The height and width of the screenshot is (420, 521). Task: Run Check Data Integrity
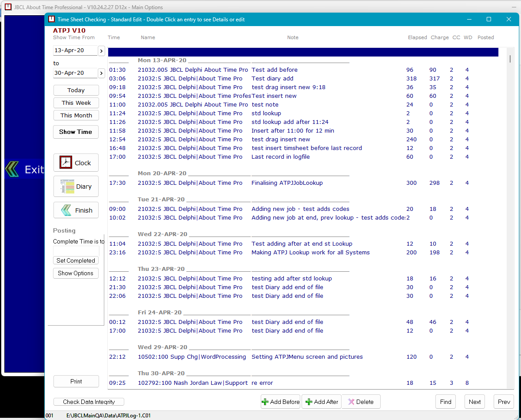click(x=89, y=402)
